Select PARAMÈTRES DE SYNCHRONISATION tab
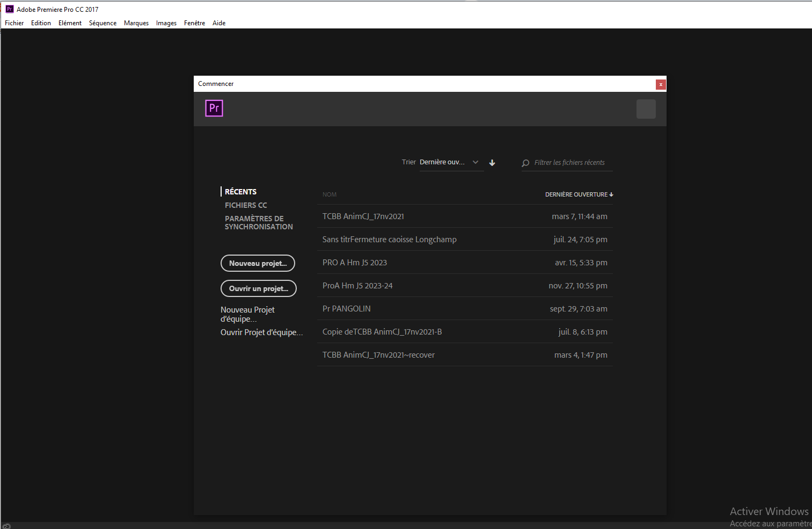 point(259,223)
